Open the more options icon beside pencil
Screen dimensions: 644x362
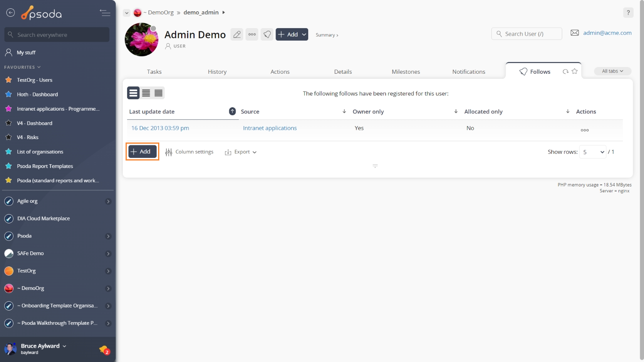click(x=252, y=34)
